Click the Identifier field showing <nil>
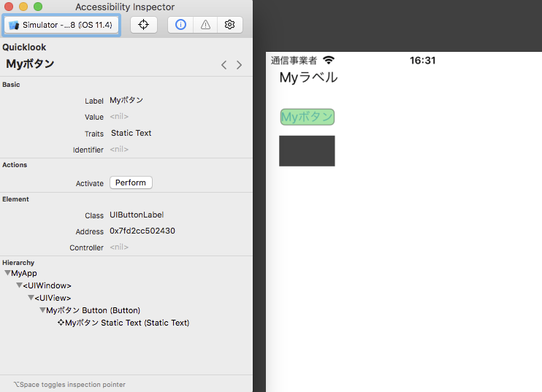542x392 pixels. (x=119, y=149)
